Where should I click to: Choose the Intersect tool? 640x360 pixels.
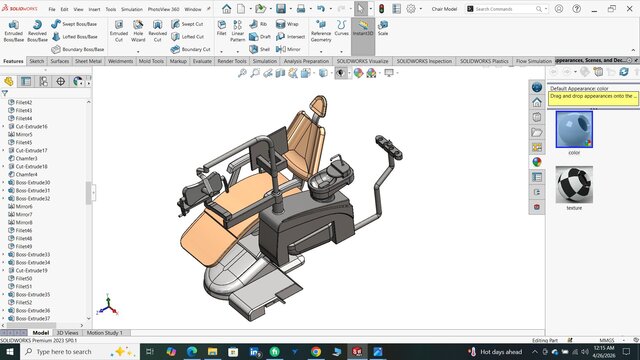pos(290,37)
